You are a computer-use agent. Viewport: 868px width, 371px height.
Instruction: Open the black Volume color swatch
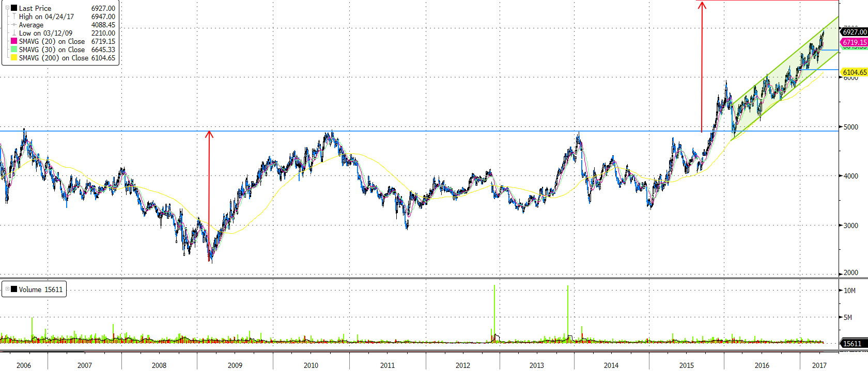pyautogui.click(x=14, y=289)
